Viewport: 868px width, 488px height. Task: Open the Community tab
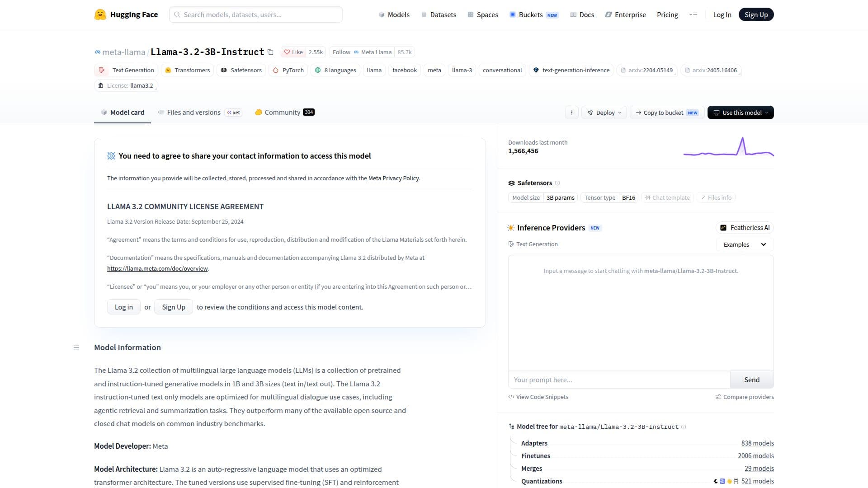[284, 112]
